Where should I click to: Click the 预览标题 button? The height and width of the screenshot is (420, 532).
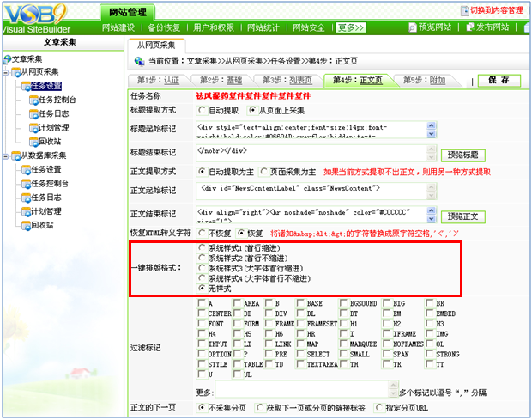tap(462, 155)
